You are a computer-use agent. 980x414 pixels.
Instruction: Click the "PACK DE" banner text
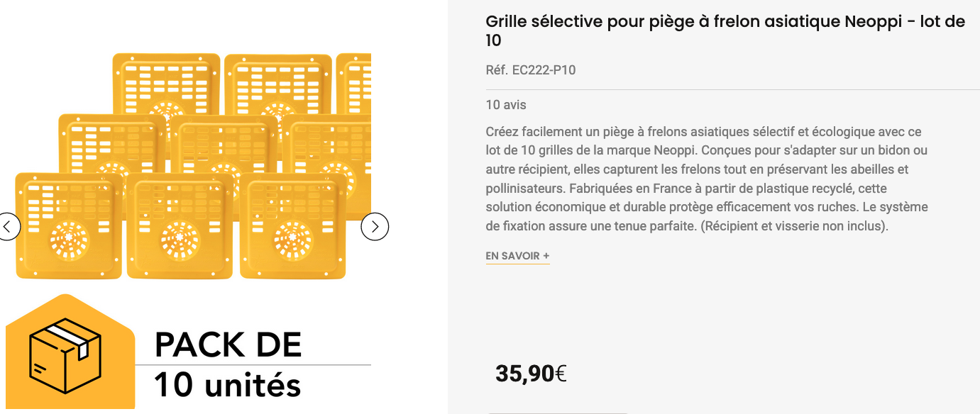point(228,345)
